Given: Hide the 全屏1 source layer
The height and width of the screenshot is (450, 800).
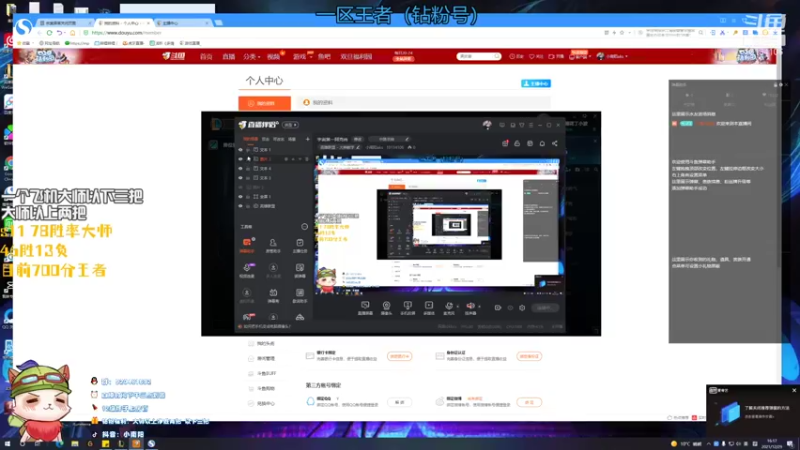Looking at the screenshot, I should pos(240,196).
